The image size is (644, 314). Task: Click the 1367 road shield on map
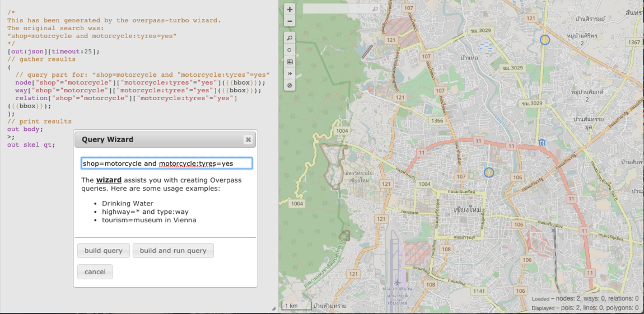(x=634, y=43)
